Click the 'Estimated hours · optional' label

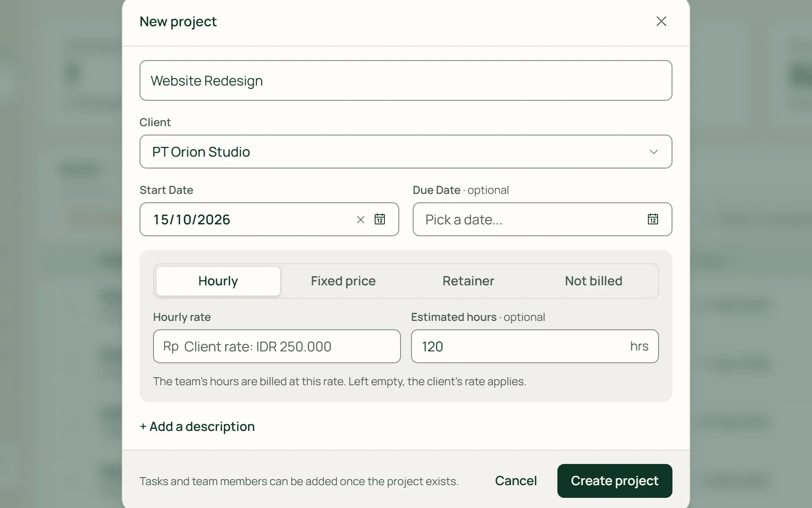pyautogui.click(x=478, y=317)
